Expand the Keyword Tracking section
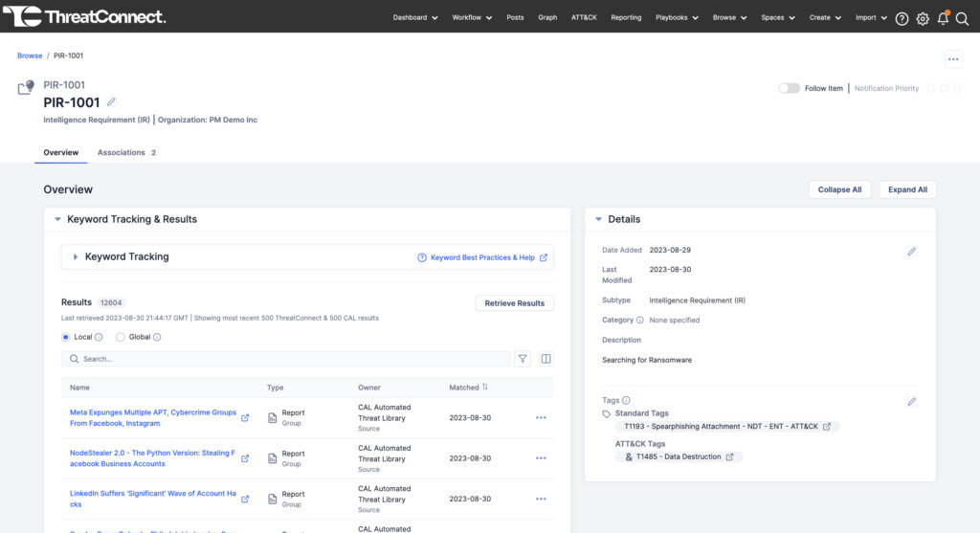Image resolution: width=980 pixels, height=533 pixels. coord(76,257)
